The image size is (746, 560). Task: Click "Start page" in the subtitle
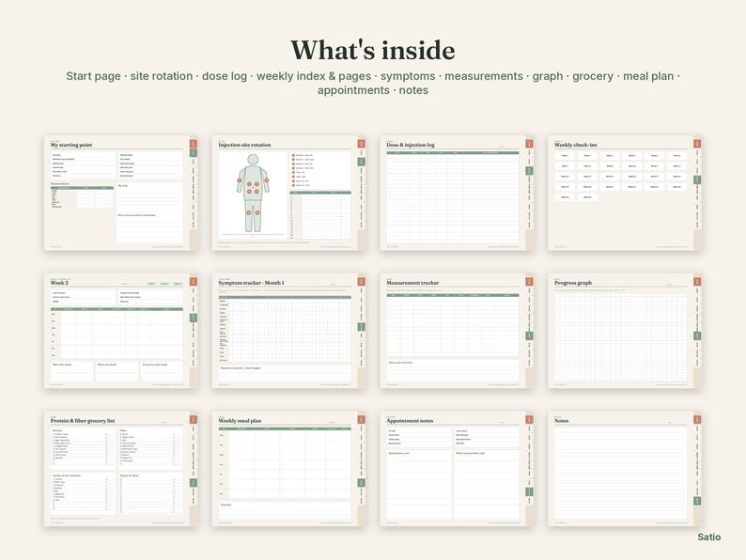point(93,76)
